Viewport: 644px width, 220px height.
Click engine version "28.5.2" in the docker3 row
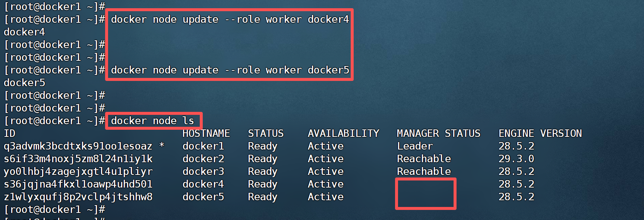click(x=516, y=172)
